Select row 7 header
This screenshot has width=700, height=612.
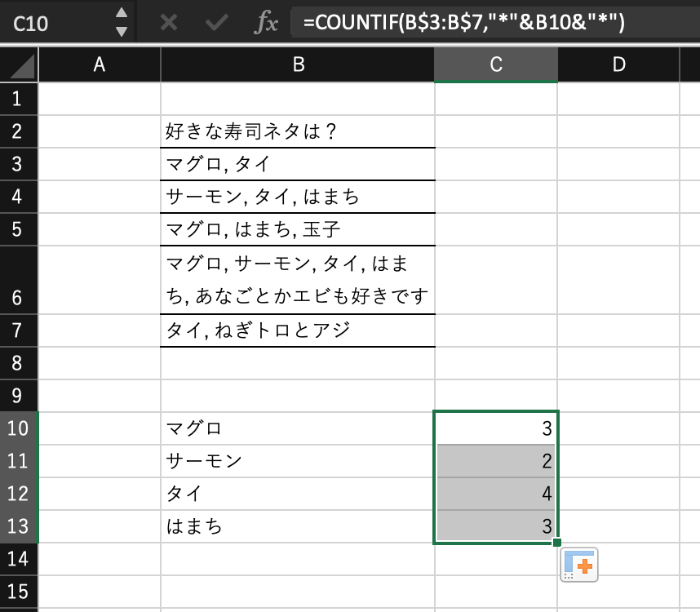tap(19, 330)
